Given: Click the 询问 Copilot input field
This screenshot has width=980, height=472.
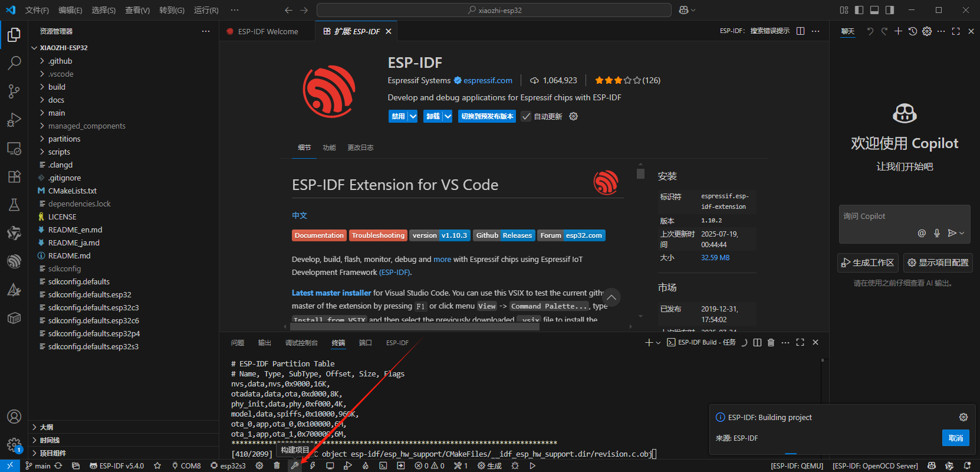Looking at the screenshot, I should 905,217.
